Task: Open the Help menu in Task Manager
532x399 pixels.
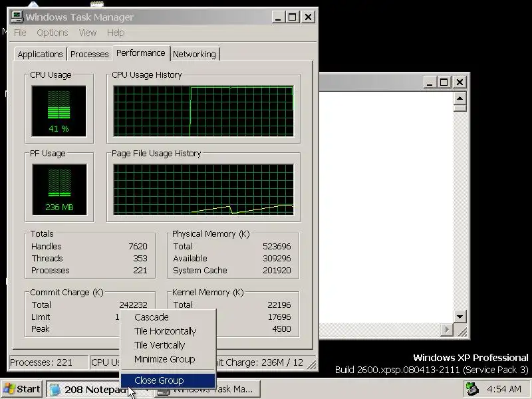Action: coord(116,33)
